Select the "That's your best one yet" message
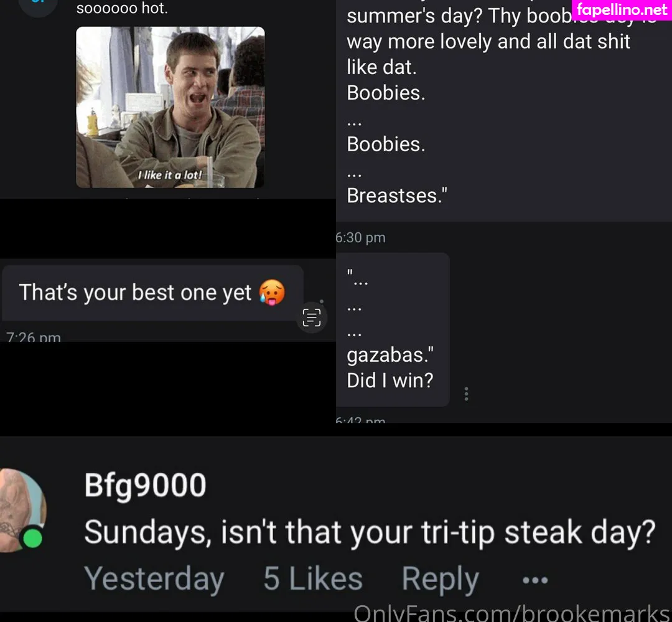Image resolution: width=672 pixels, height=622 pixels. pyautogui.click(x=135, y=293)
